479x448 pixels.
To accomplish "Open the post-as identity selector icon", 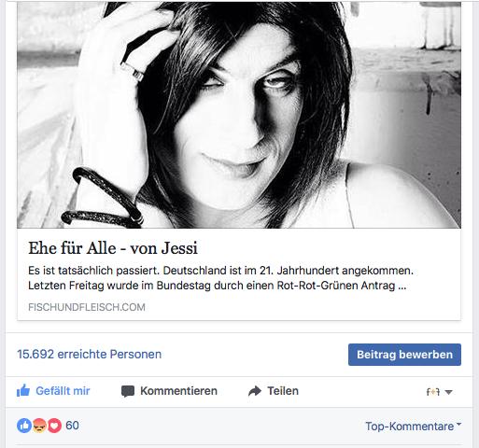I will tap(433, 392).
